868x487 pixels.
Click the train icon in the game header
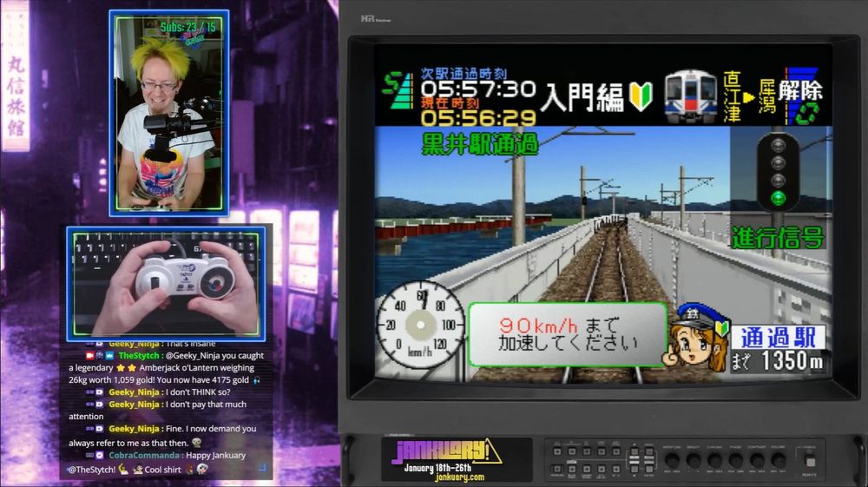[x=691, y=95]
